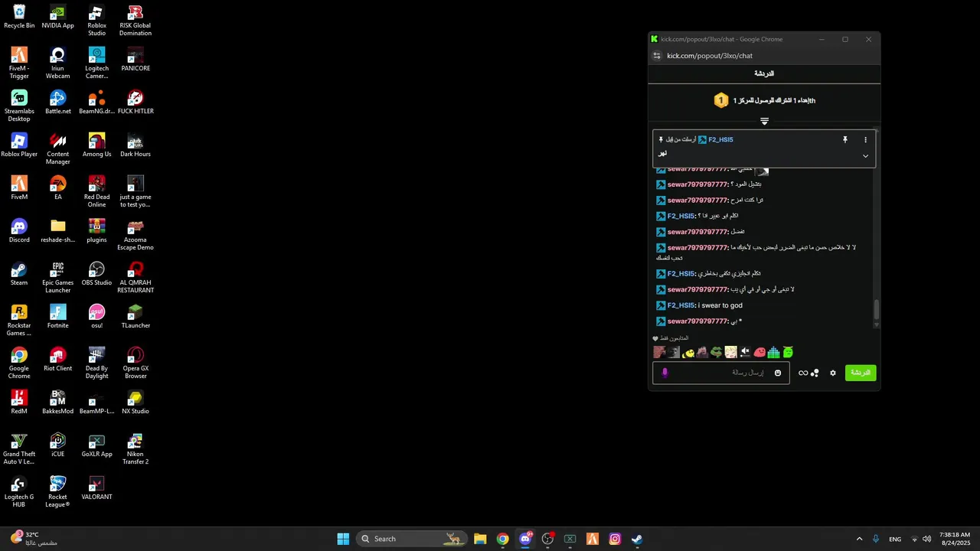
Task: Open the Recycle Bin desktop icon
Action: [19, 17]
